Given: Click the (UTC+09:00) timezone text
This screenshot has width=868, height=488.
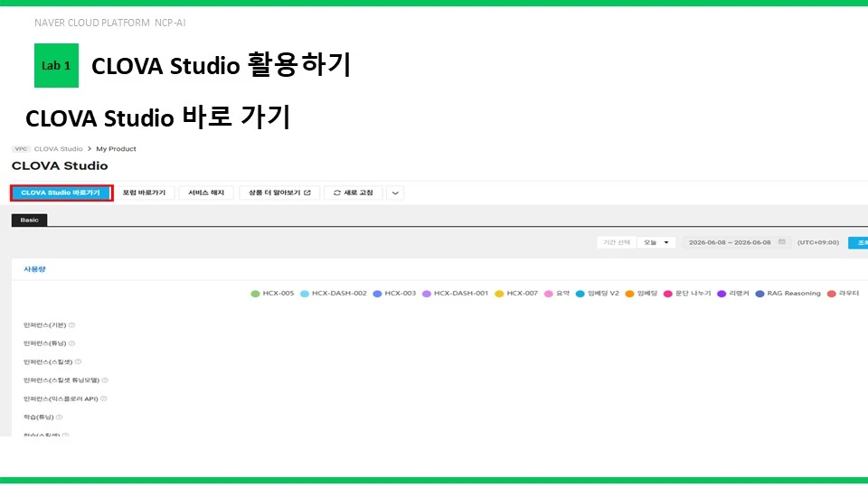Looking at the screenshot, I should point(818,242).
